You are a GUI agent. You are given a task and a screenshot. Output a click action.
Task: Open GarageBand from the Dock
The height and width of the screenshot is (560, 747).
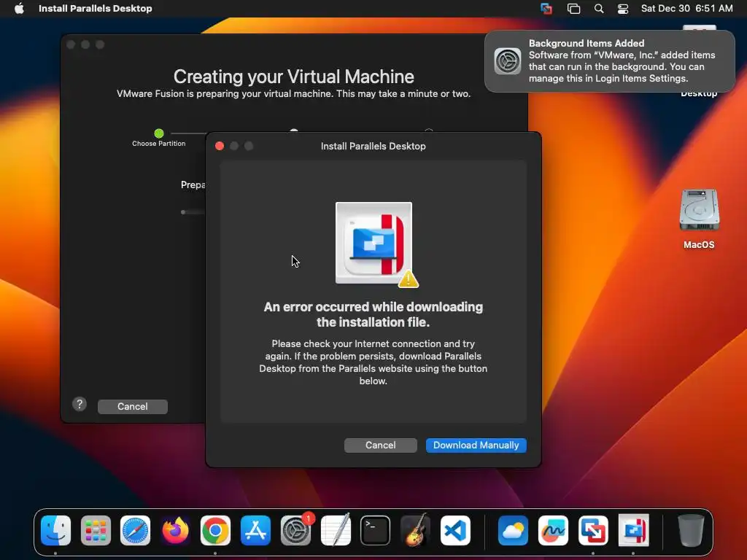(415, 530)
